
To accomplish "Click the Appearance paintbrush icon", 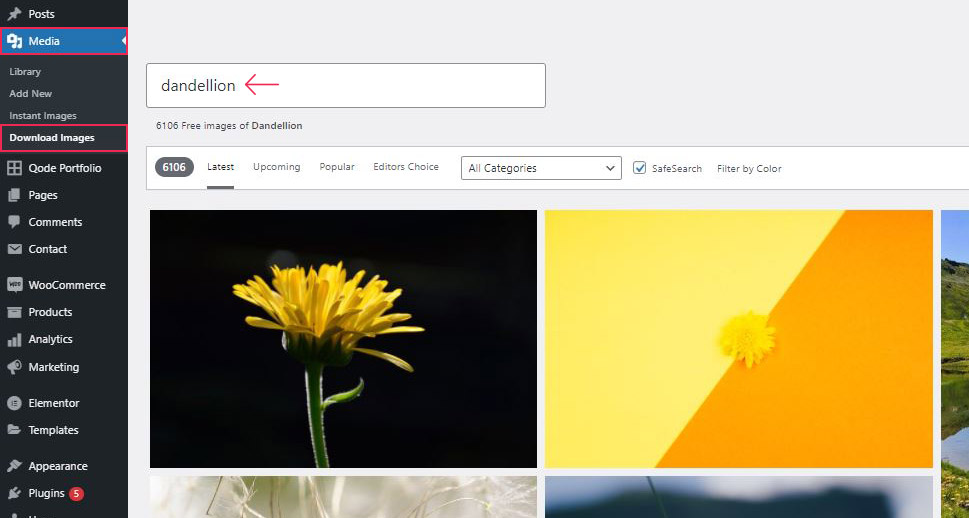I will [x=14, y=466].
